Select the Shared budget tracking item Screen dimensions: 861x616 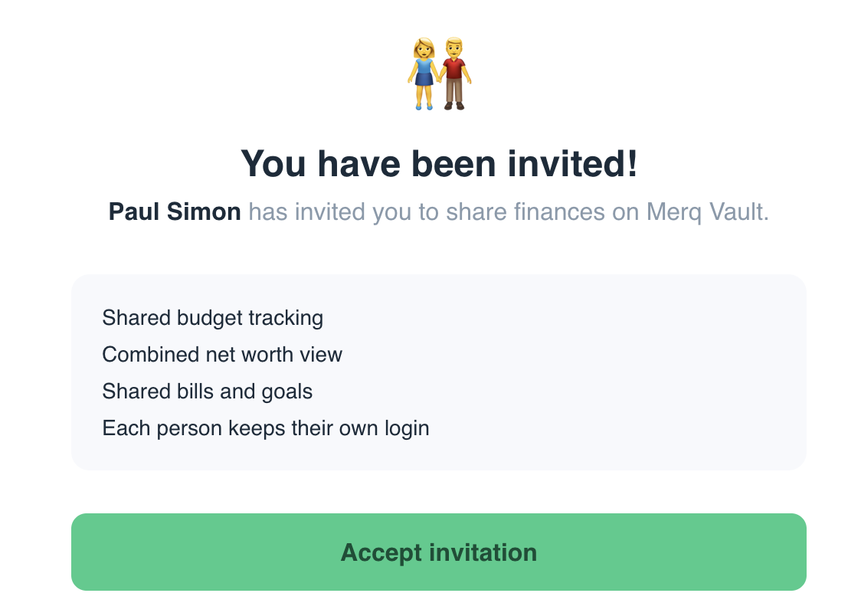tap(212, 317)
